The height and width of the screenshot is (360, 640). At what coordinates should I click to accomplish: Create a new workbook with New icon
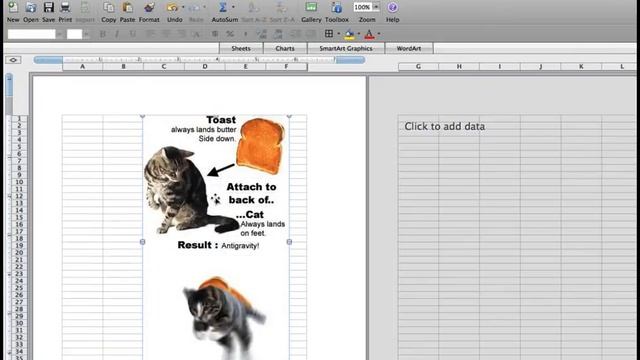13,8
